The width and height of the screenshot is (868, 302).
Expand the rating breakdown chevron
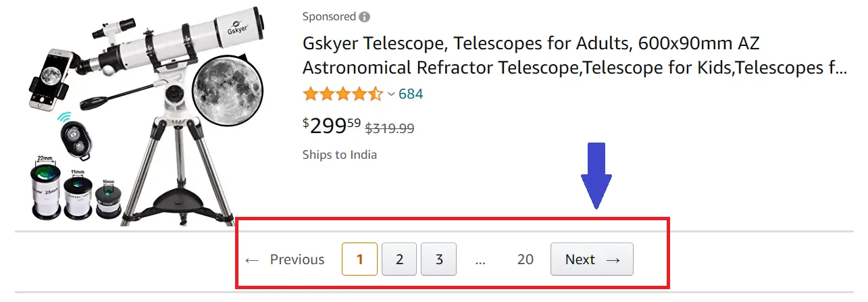point(391,95)
